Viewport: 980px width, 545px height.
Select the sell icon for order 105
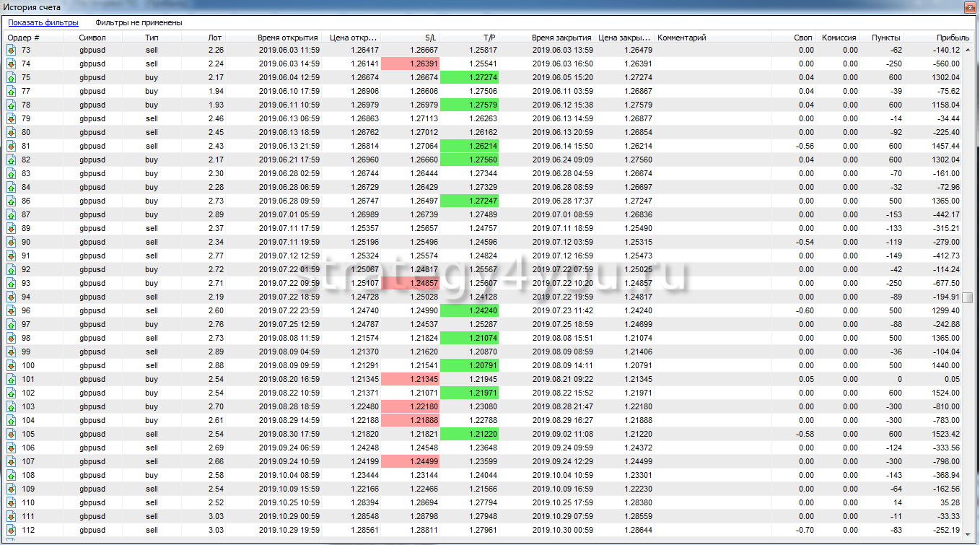(x=12, y=434)
